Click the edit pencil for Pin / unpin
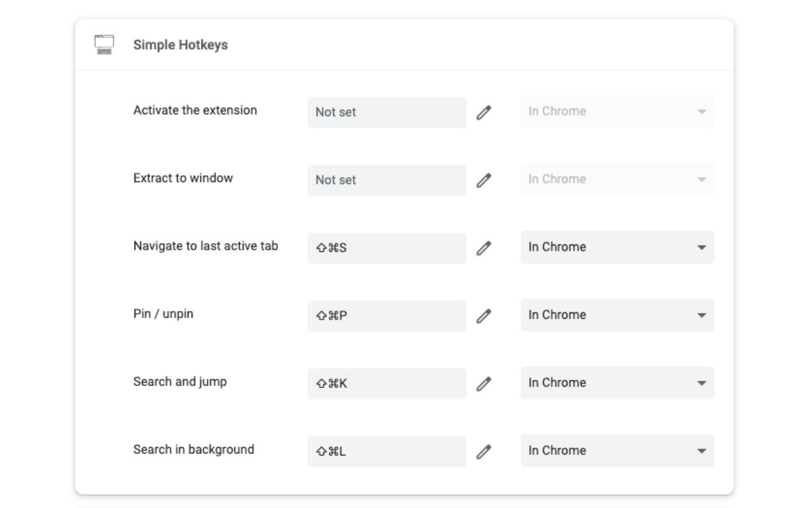Viewport: 812px width, 508px height. click(x=484, y=315)
